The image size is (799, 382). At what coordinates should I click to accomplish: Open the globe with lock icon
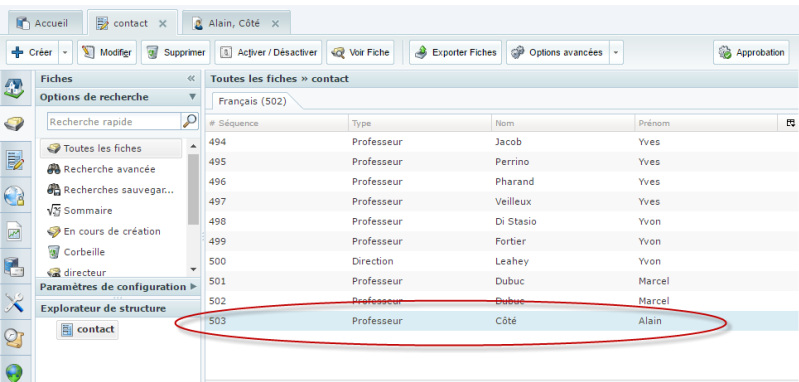point(14,196)
